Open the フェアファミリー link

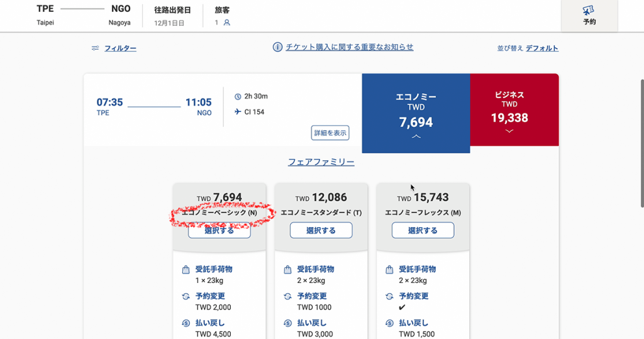click(x=321, y=162)
